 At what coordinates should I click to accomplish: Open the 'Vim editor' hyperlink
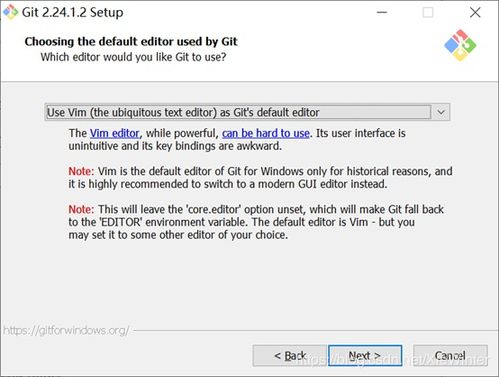pos(114,133)
